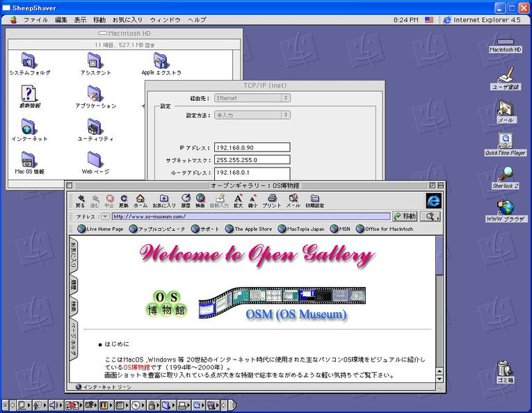Open アプリケーション folder
The height and width of the screenshot is (413, 532).
(95, 97)
